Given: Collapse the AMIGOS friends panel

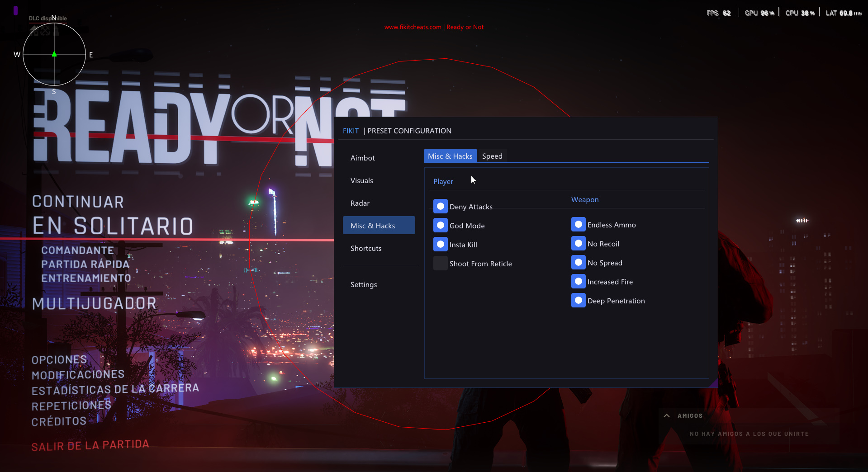Looking at the screenshot, I should [x=667, y=415].
